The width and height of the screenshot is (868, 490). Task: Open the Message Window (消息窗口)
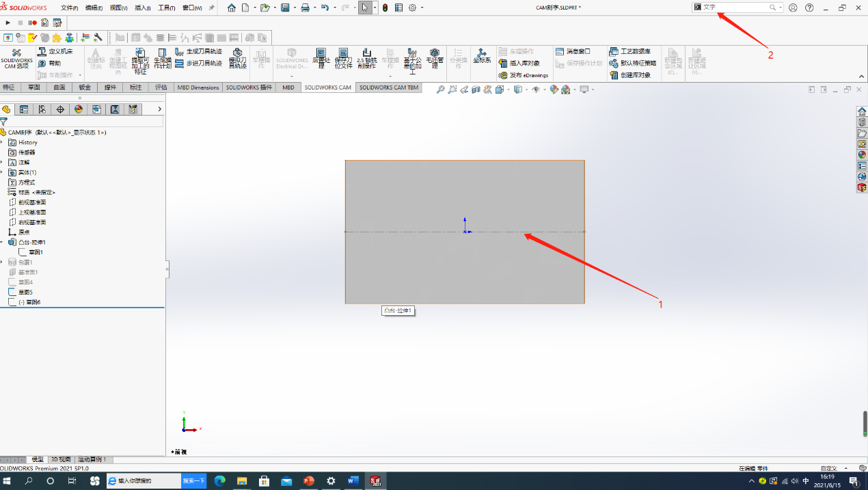pos(573,51)
